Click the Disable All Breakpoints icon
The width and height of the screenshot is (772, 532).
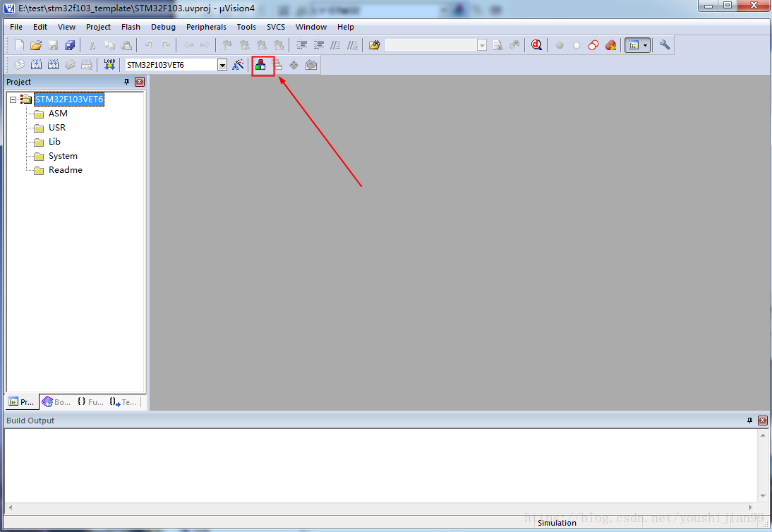[x=593, y=45]
